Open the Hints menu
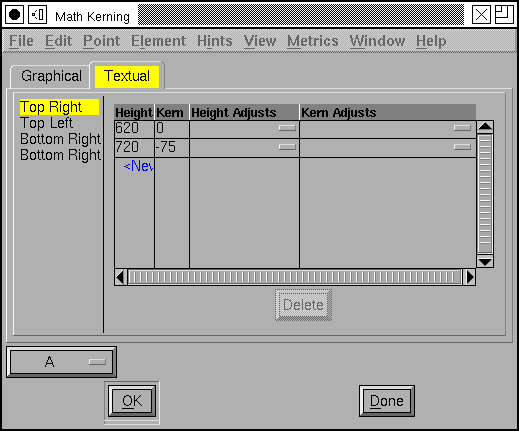This screenshot has width=519, height=431. [x=214, y=41]
